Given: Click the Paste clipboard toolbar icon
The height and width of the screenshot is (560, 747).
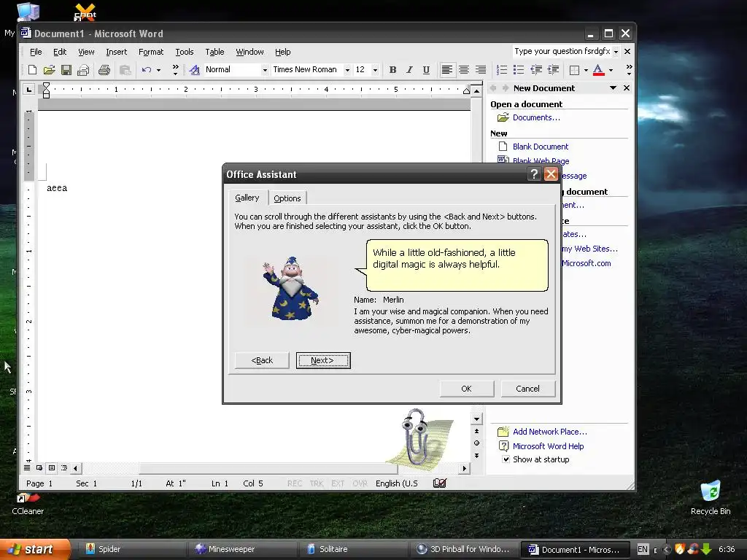Looking at the screenshot, I should click(125, 70).
